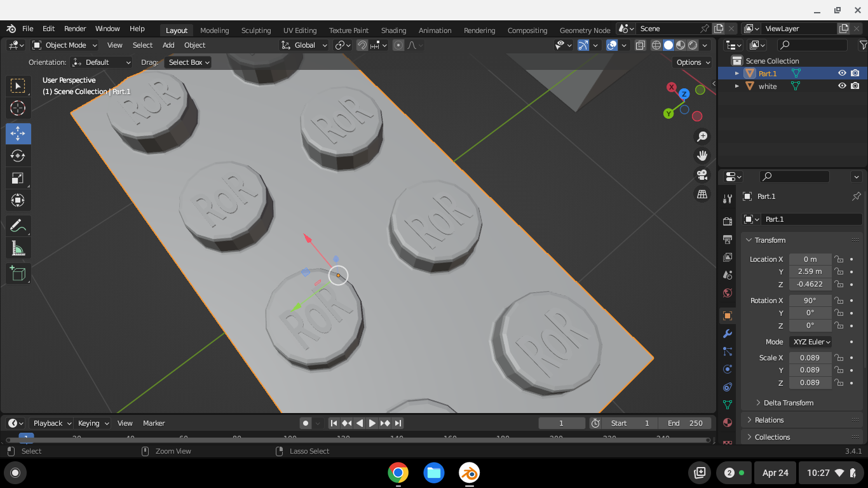This screenshot has width=868, height=488.
Task: Select the Measure tool
Action: (x=18, y=248)
